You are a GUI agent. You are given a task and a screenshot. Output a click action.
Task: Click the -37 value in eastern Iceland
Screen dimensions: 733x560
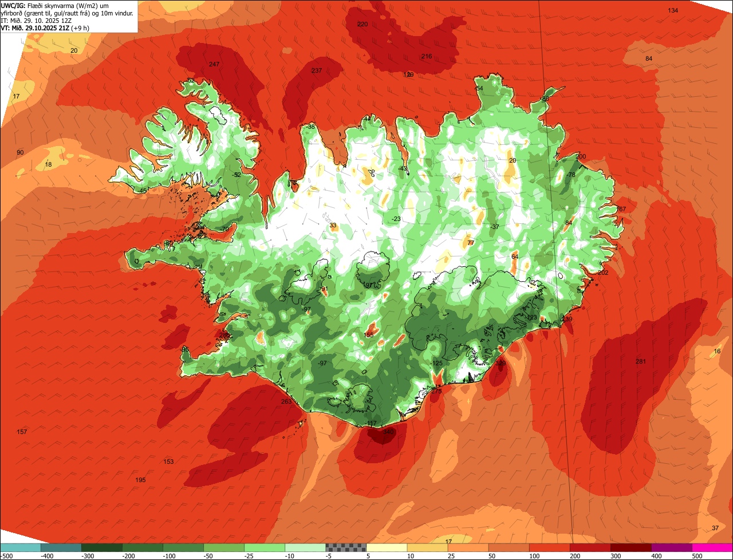(x=495, y=227)
